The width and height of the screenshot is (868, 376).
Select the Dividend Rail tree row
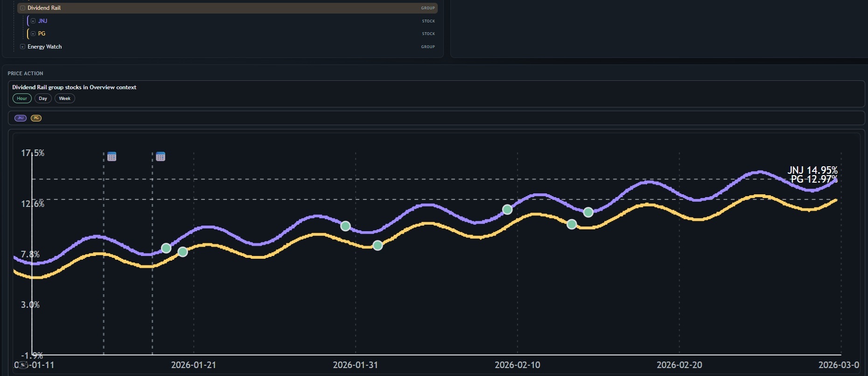pos(227,8)
